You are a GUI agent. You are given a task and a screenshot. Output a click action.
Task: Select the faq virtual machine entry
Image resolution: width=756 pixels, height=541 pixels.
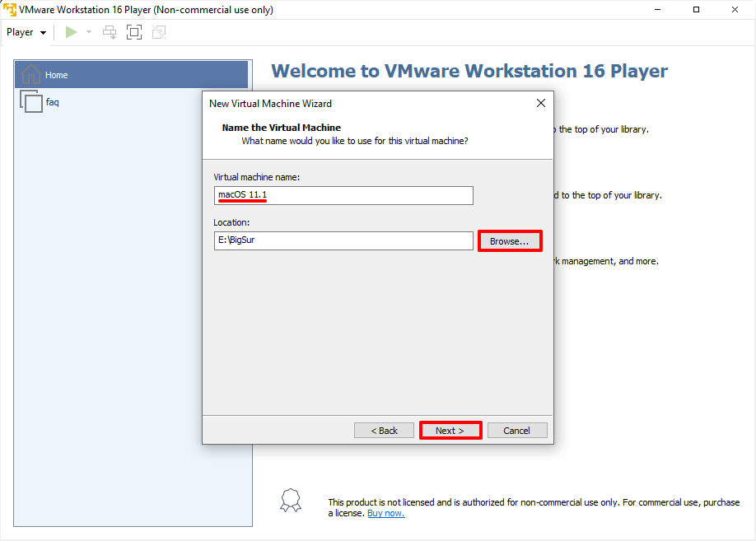(x=52, y=102)
